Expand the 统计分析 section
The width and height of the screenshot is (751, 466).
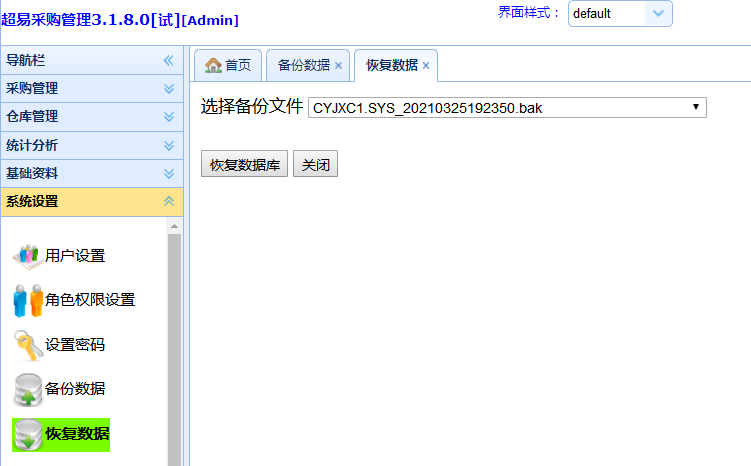point(168,145)
